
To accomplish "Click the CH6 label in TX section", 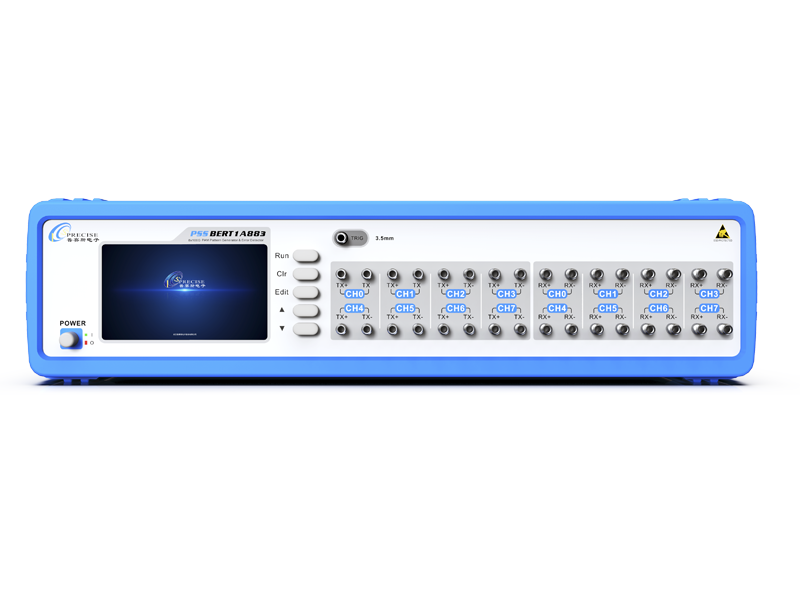I will [x=456, y=308].
